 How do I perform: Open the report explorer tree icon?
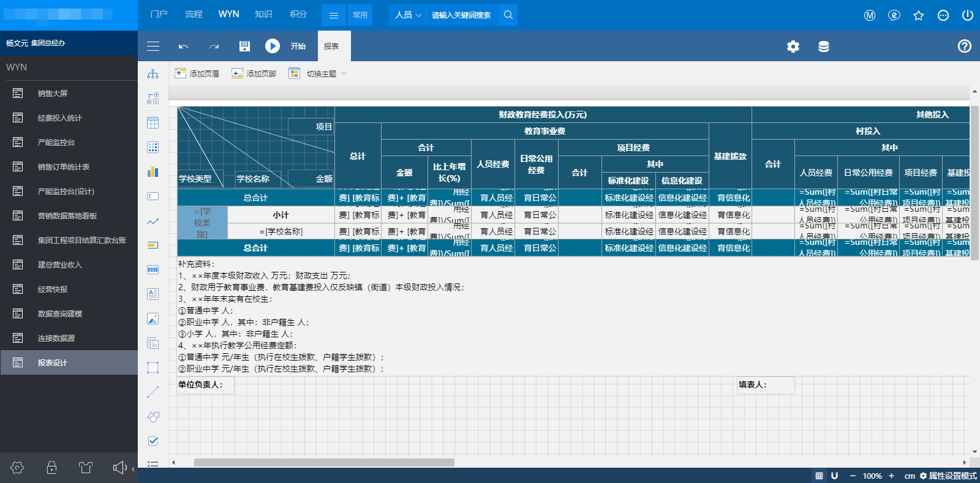pos(153,74)
